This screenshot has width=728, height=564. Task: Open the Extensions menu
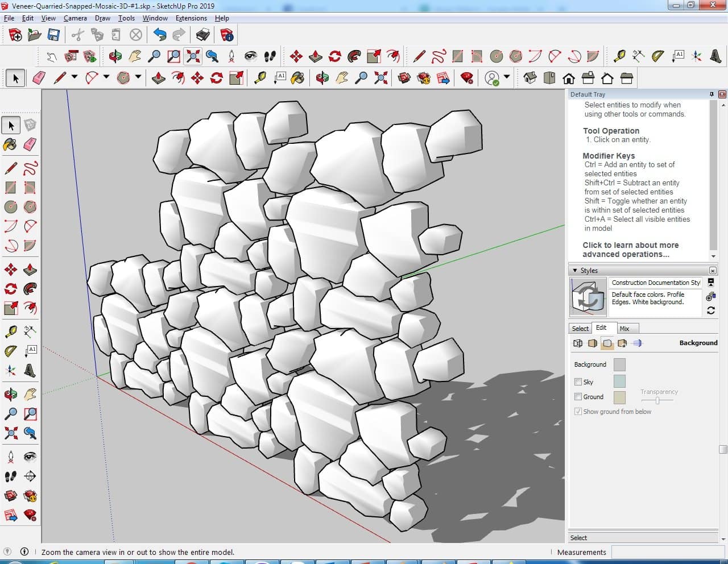coord(191,18)
